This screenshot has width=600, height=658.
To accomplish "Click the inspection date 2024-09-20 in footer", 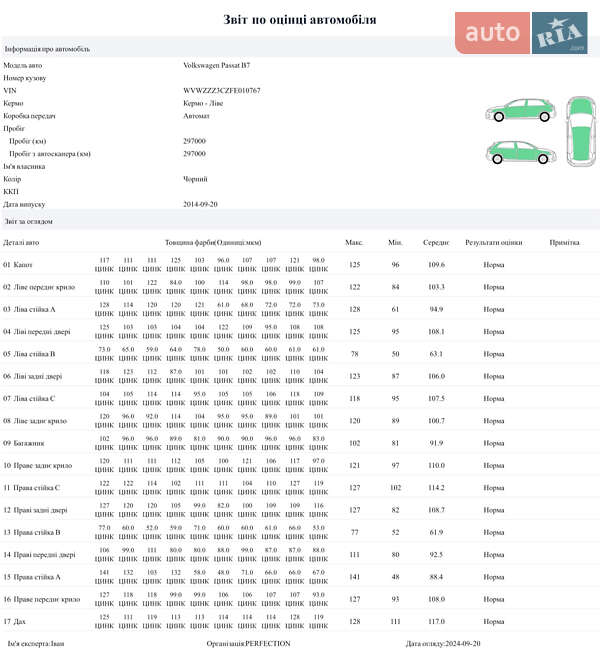I will click(465, 644).
